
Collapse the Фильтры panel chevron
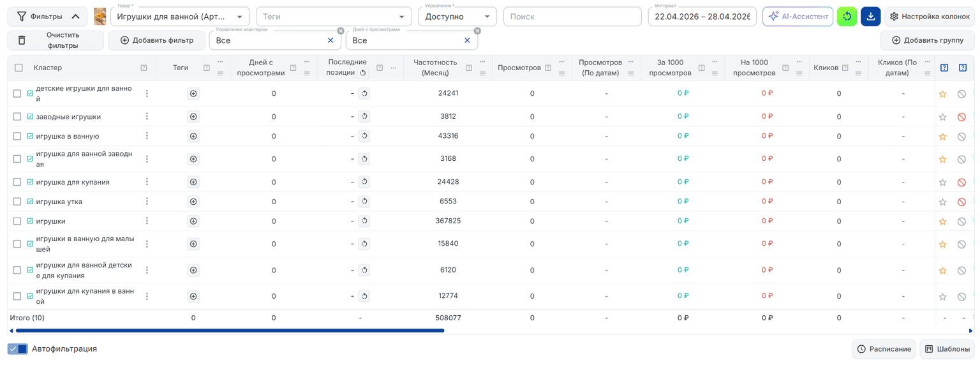click(x=75, y=17)
